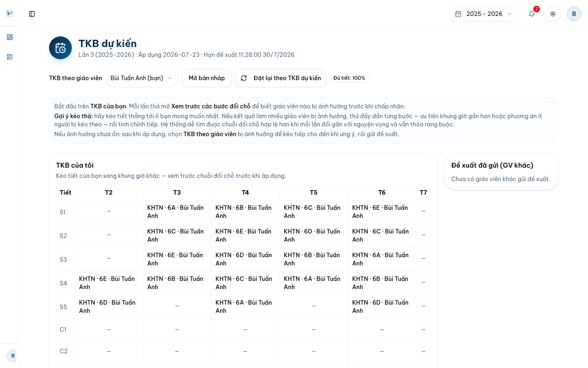Viewport: 588px width, 368px height.
Task: Click the app logo in sidebar
Action: [x=10, y=13]
